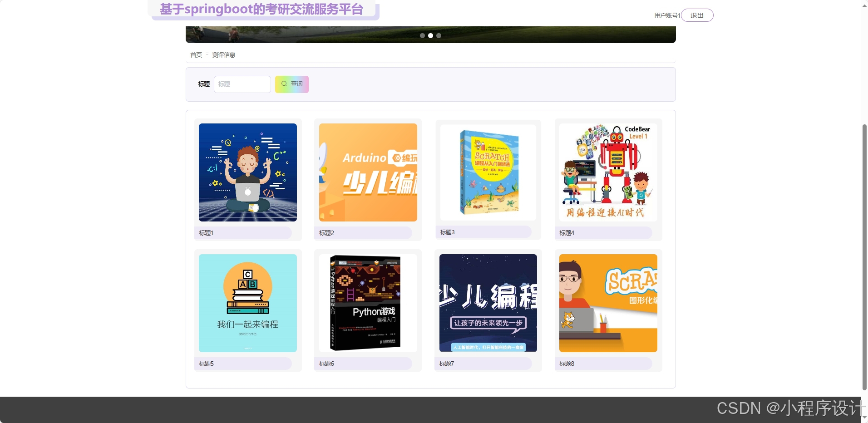Image resolution: width=868 pixels, height=423 pixels.
Task: Select the first carousel dot indicator
Action: tap(422, 35)
